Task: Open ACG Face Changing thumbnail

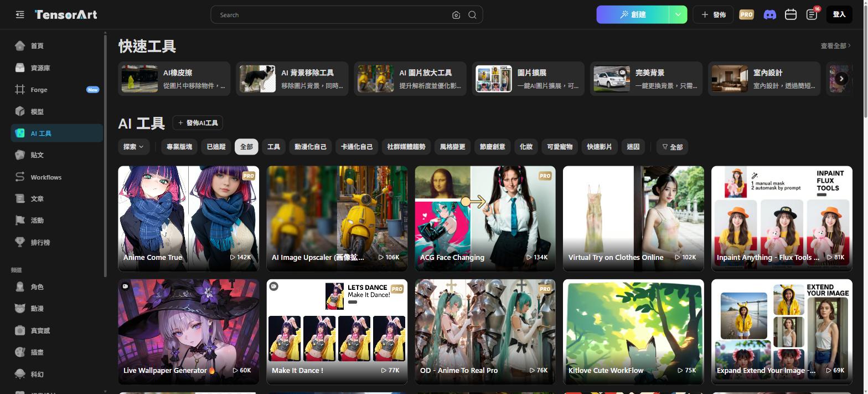Action: pos(485,218)
